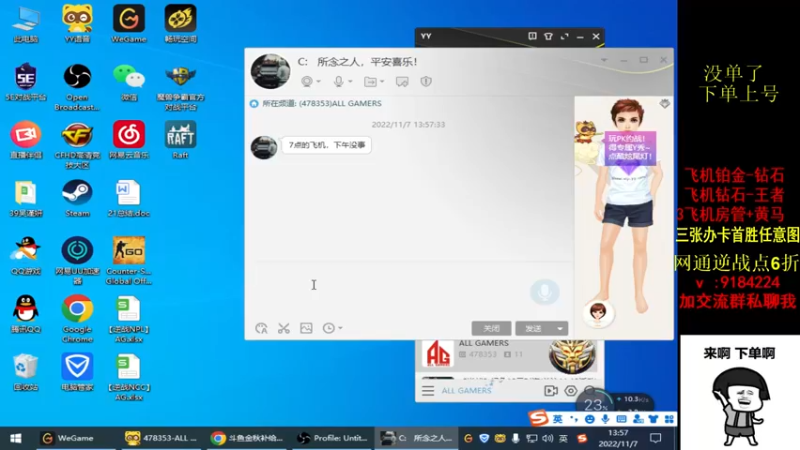This screenshot has width=800, height=450.
Task: Open sender avatar beside the chat message
Action: click(x=264, y=147)
